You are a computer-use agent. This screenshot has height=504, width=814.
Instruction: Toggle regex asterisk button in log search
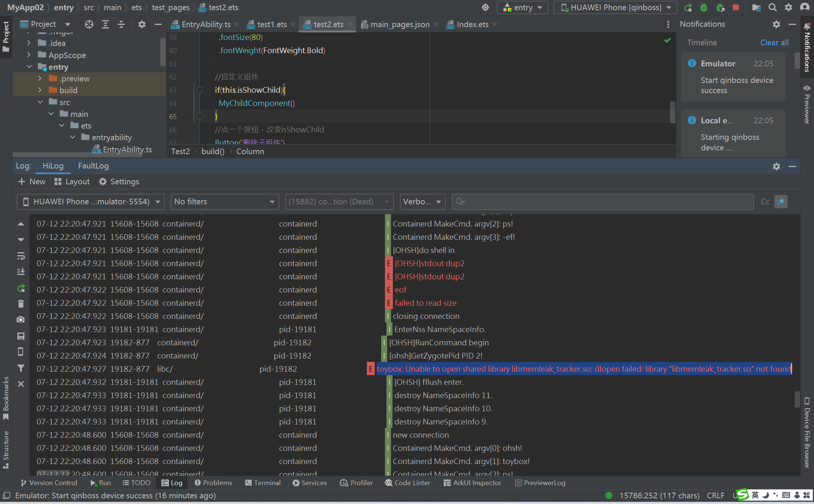[781, 202]
